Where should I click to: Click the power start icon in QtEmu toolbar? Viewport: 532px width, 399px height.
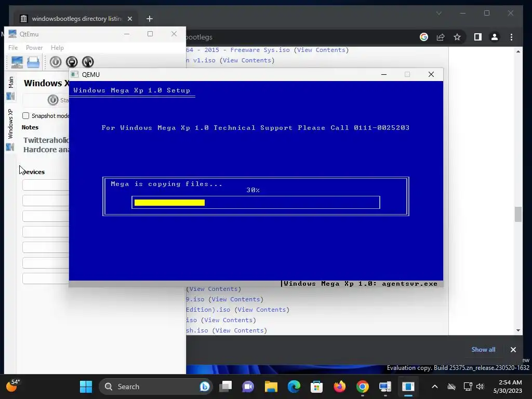(x=56, y=62)
